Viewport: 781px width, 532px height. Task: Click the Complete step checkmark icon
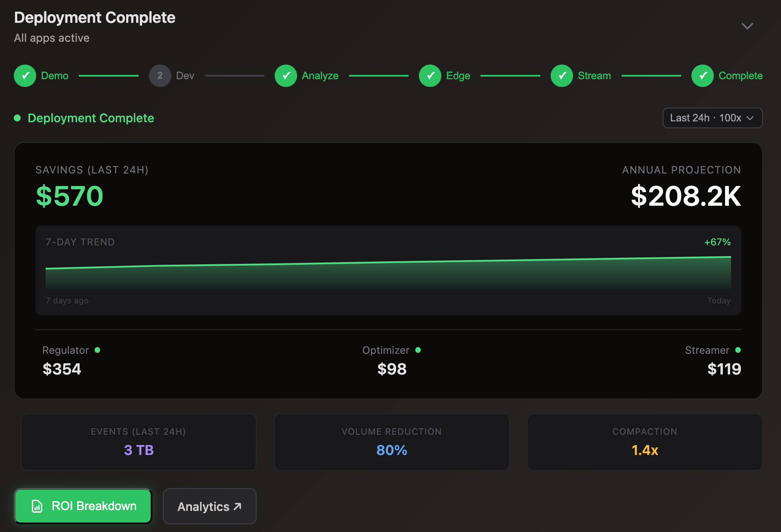[x=703, y=76]
